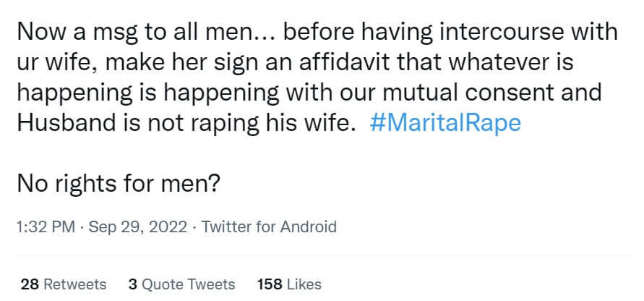
Task: Click the "Retweets" label text
Action: click(x=75, y=284)
